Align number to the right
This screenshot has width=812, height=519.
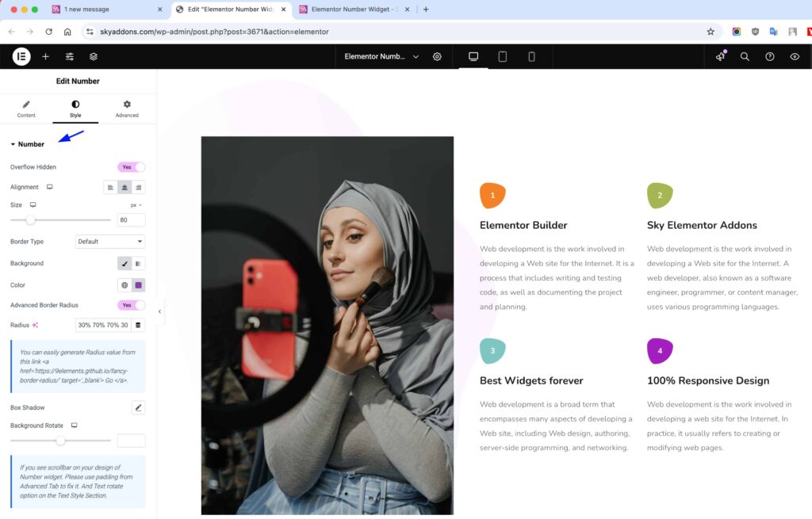click(138, 187)
